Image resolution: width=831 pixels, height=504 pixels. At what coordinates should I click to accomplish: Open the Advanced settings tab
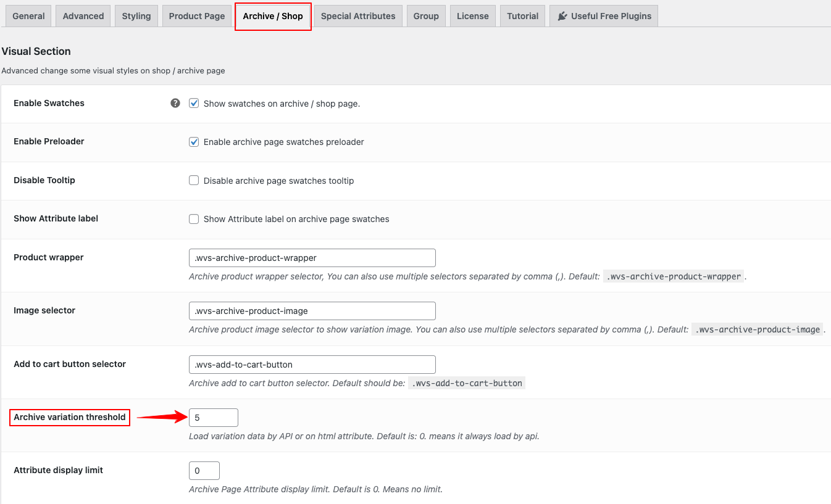pyautogui.click(x=83, y=15)
